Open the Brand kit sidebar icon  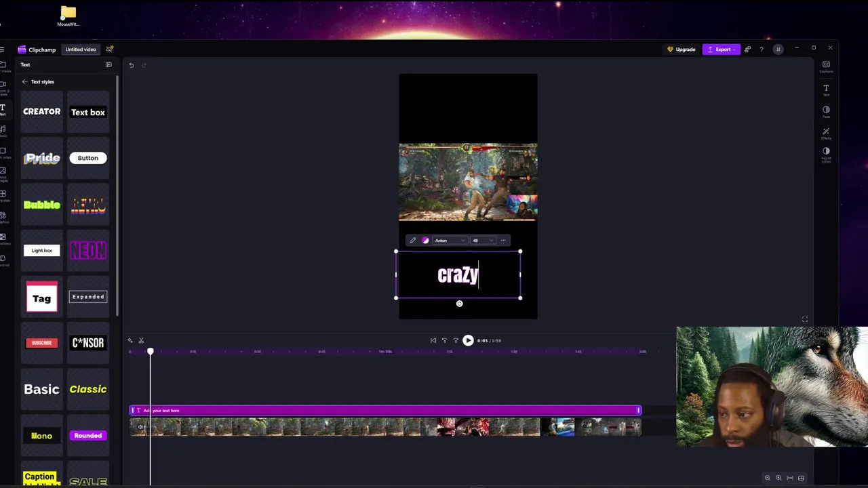[3, 260]
